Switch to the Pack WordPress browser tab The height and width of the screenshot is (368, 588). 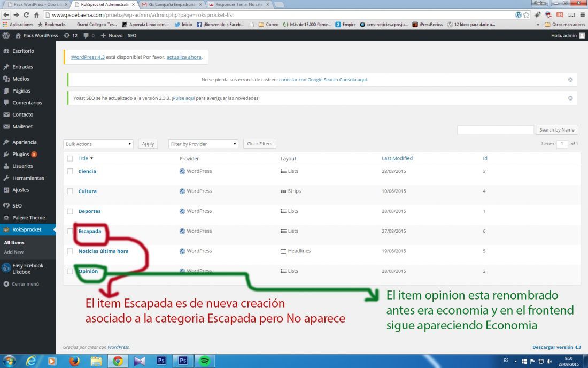tap(36, 4)
